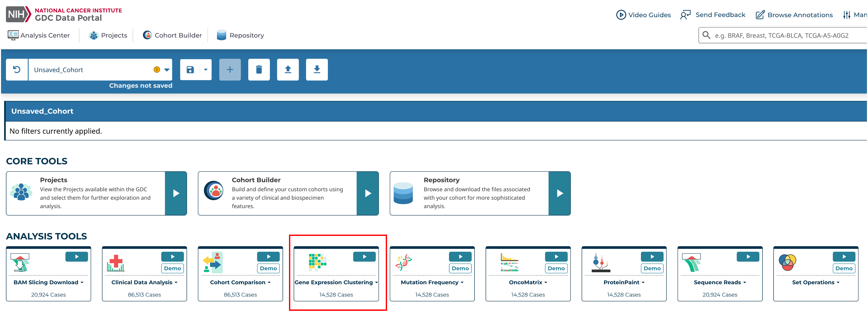This screenshot has height=311, width=868.
Task: Click the Clinical Data Analysis Demo button
Action: [173, 269]
